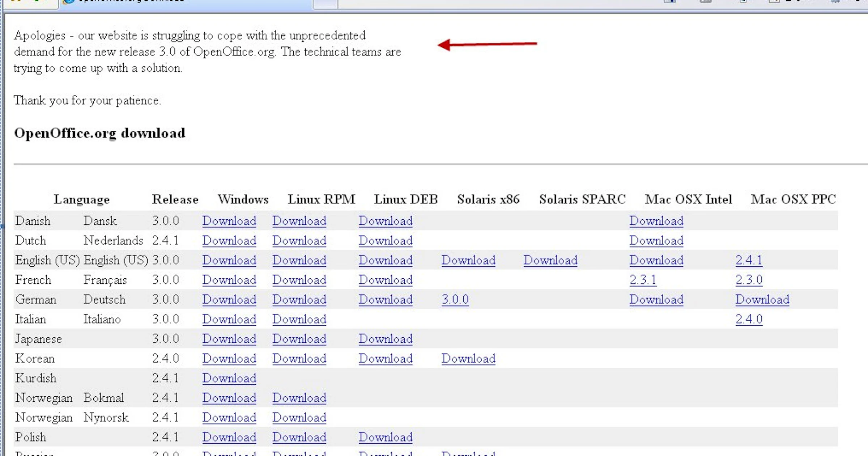This screenshot has width=868, height=456.
Task: Download the German Windows version
Action: 229,300
